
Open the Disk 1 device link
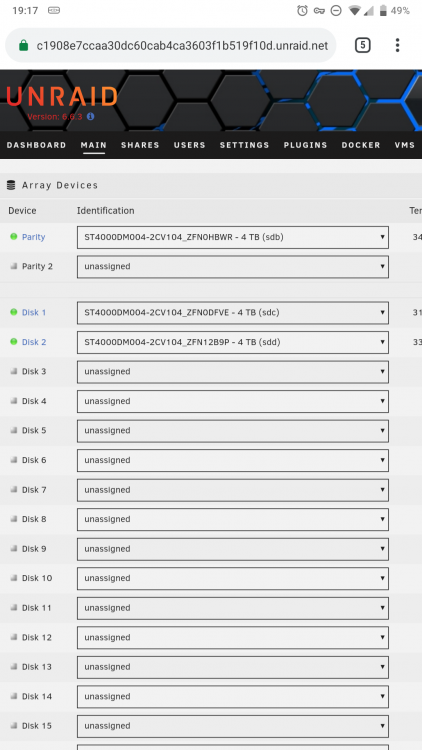34,312
